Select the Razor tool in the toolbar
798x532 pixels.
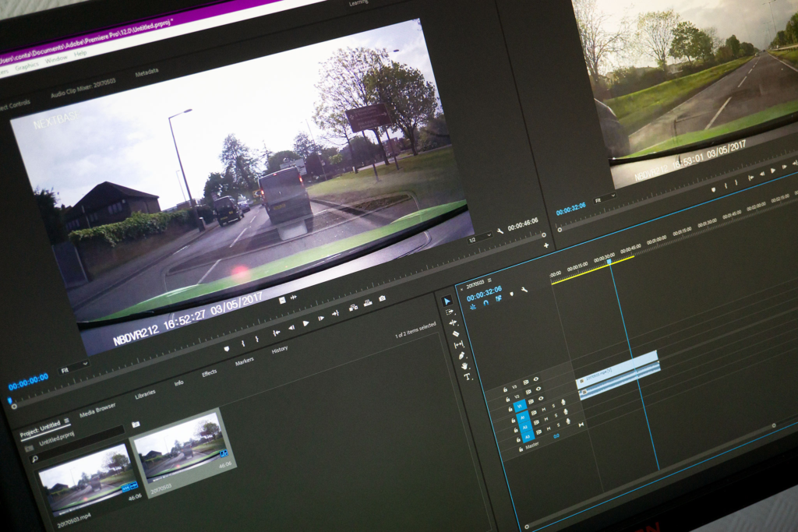click(456, 333)
